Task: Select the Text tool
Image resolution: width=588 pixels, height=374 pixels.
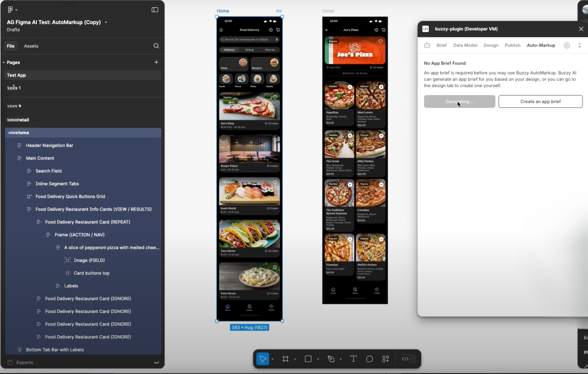Action: point(353,359)
